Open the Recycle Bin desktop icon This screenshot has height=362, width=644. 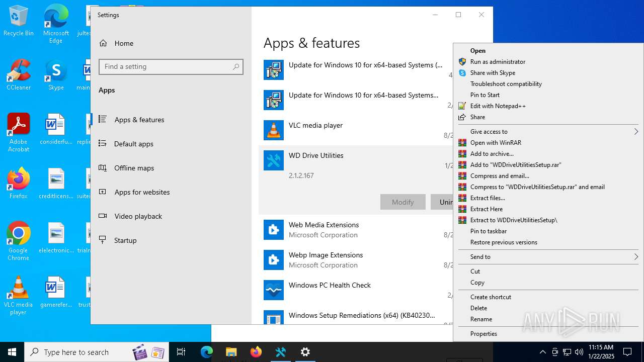[x=18, y=21]
